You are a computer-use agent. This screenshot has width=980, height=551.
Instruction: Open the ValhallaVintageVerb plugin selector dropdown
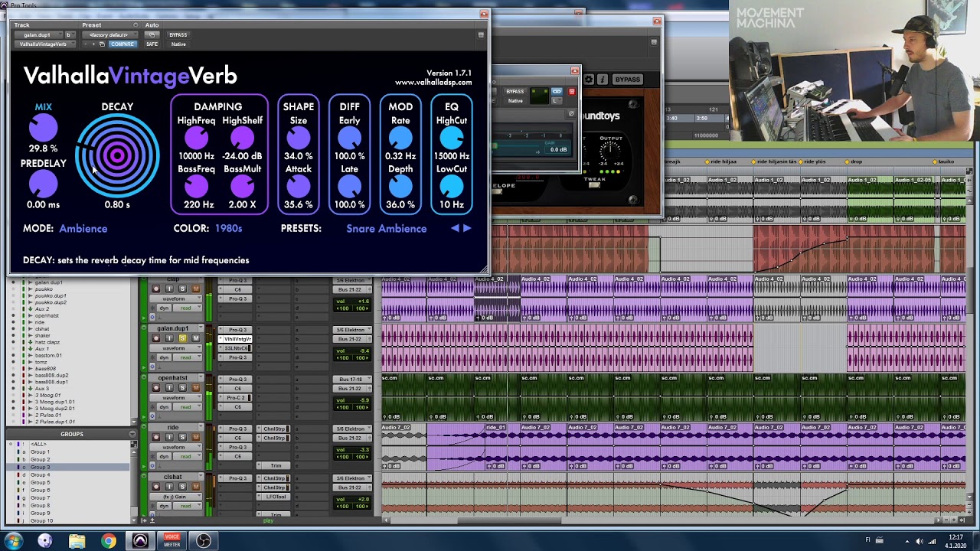tap(44, 44)
